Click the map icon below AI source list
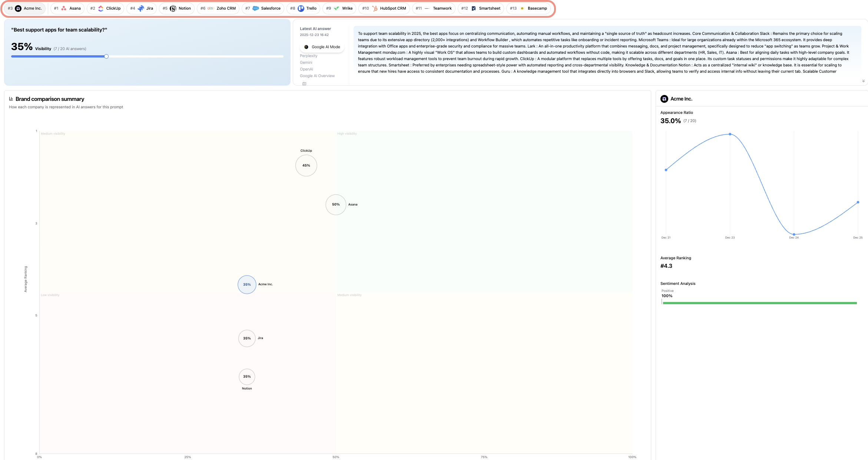The width and height of the screenshot is (868, 460). click(304, 83)
